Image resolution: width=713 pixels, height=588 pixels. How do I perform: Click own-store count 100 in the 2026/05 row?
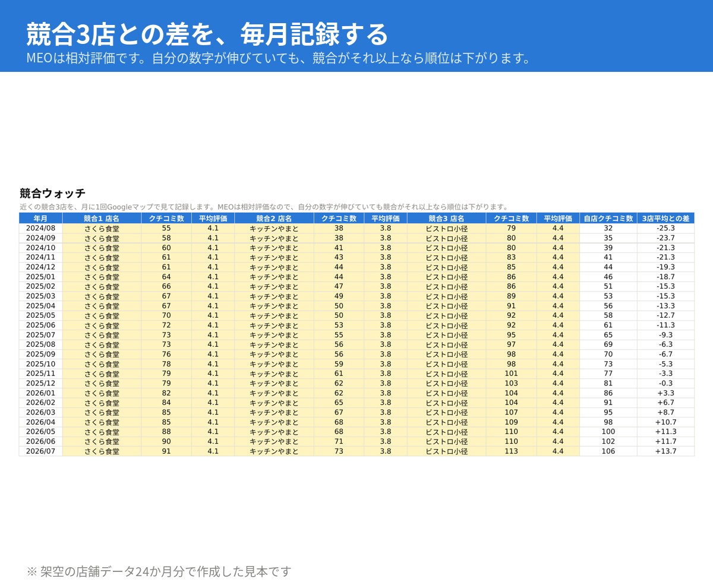tap(608, 432)
